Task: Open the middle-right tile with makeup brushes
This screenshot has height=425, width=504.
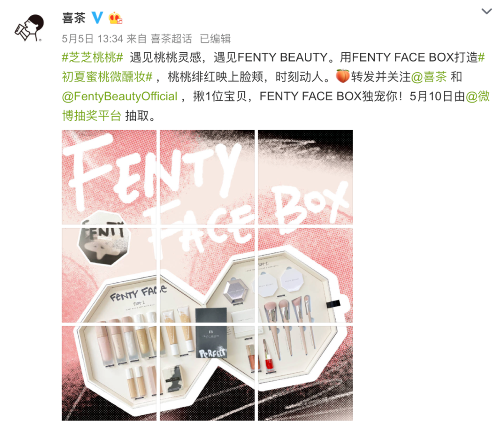Action: pos(305,275)
